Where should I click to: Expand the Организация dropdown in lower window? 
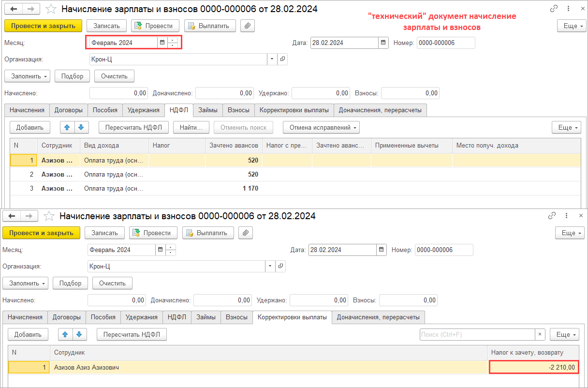[270, 267]
